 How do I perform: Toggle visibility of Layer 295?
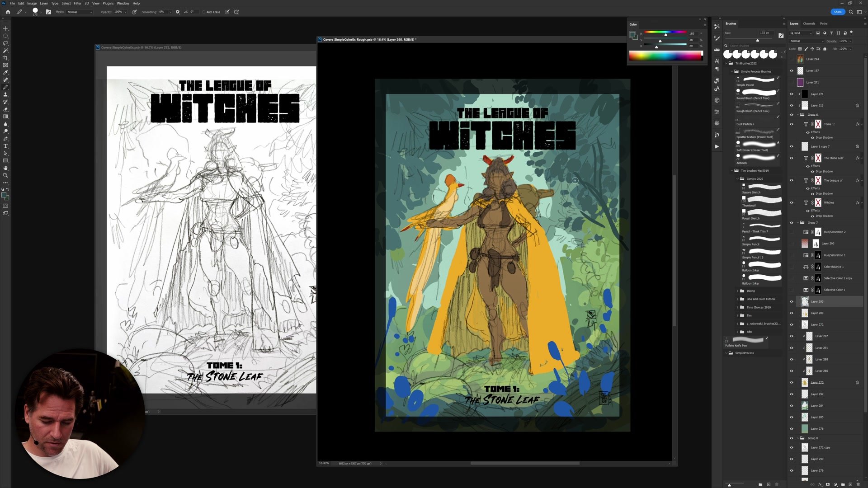pyautogui.click(x=791, y=301)
